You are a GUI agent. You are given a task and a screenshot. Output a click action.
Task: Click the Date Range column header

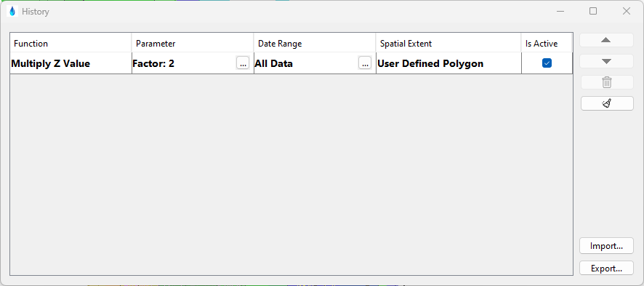[x=314, y=43]
